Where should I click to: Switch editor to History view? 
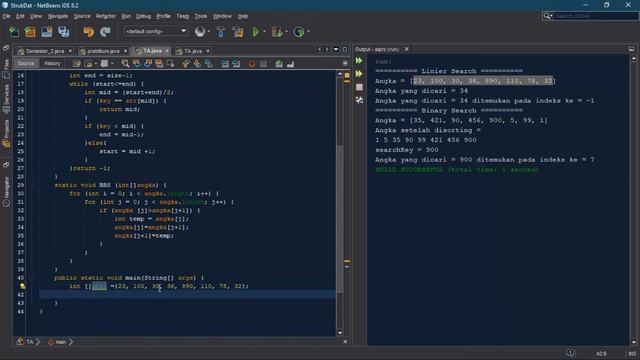[x=52, y=63]
